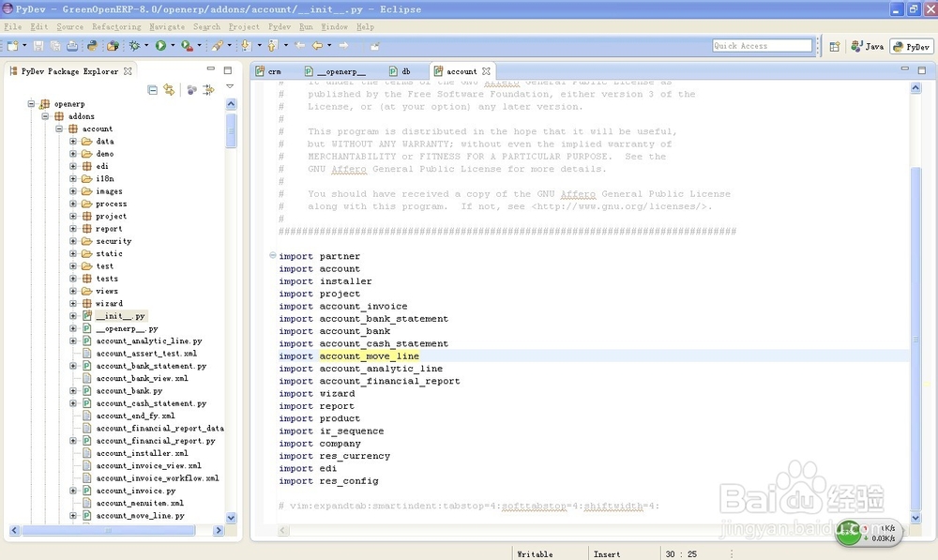This screenshot has width=938, height=560.
Task: Minimize the editor area
Action: (904, 69)
